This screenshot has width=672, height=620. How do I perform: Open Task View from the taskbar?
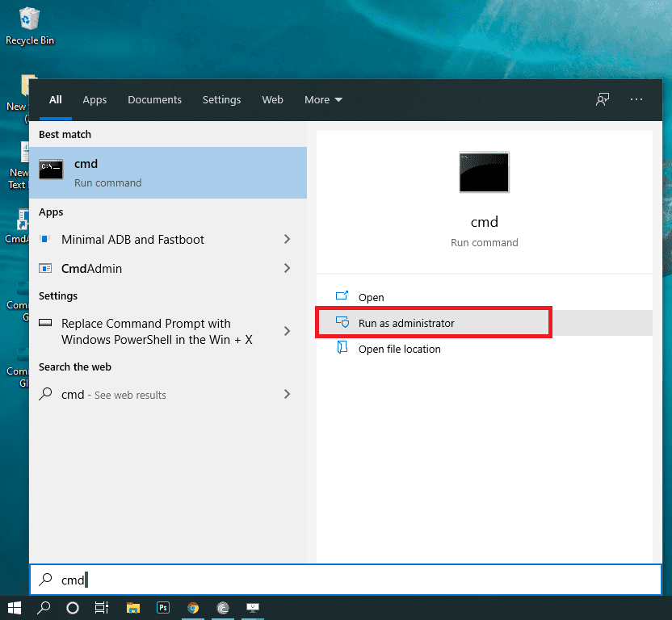[102, 607]
